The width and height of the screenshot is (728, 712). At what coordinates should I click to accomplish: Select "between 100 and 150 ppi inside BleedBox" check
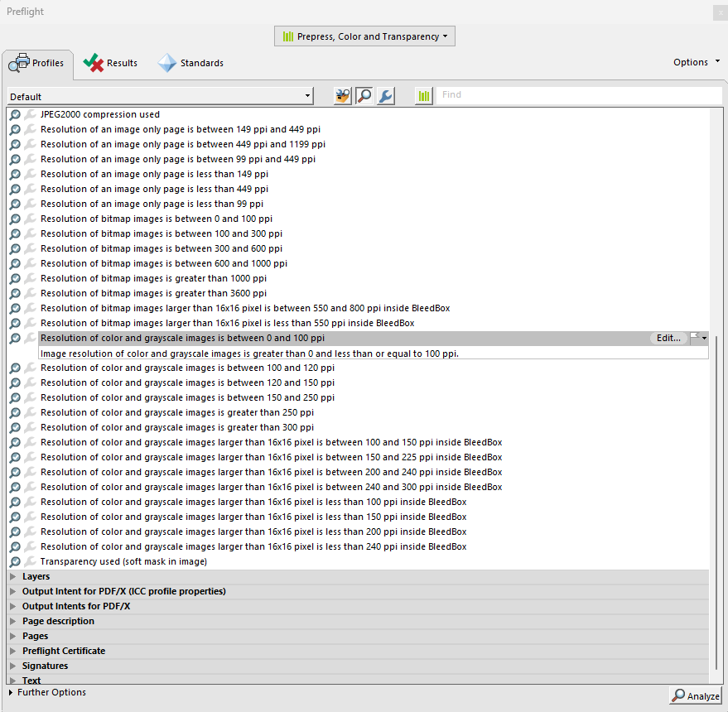click(x=271, y=442)
